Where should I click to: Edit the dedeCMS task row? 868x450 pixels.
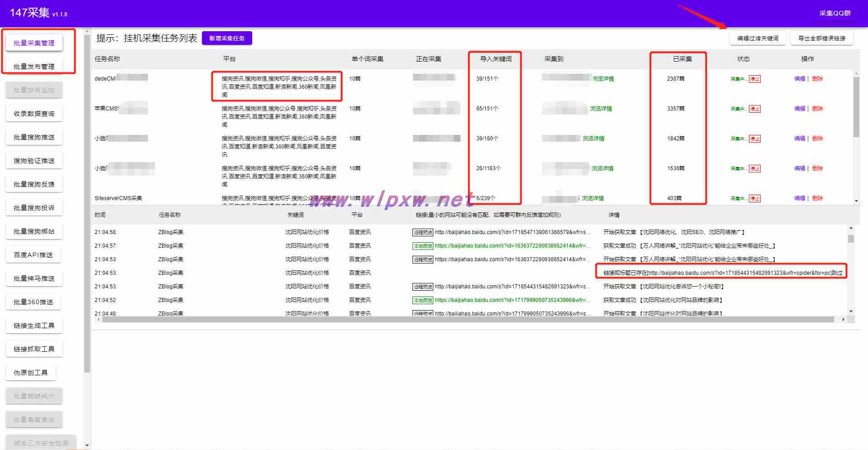pyautogui.click(x=800, y=79)
